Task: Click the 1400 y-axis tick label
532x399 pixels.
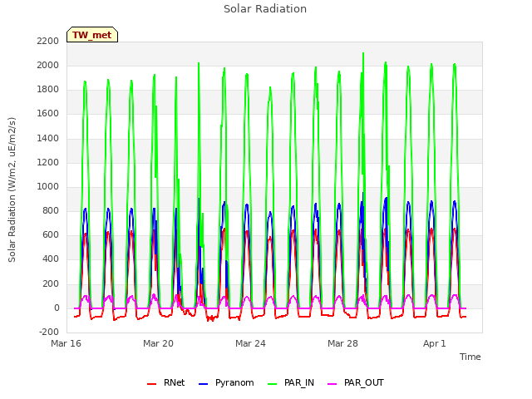Action: [48, 138]
